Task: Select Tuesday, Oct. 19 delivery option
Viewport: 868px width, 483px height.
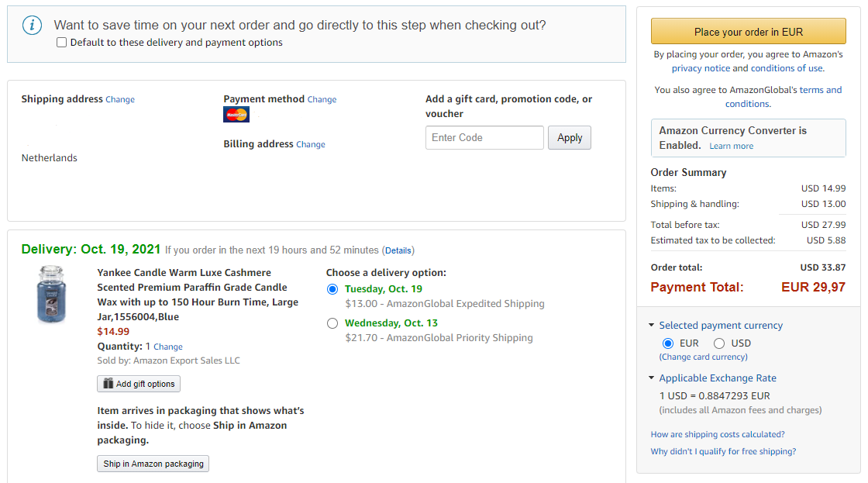Action: (x=332, y=289)
